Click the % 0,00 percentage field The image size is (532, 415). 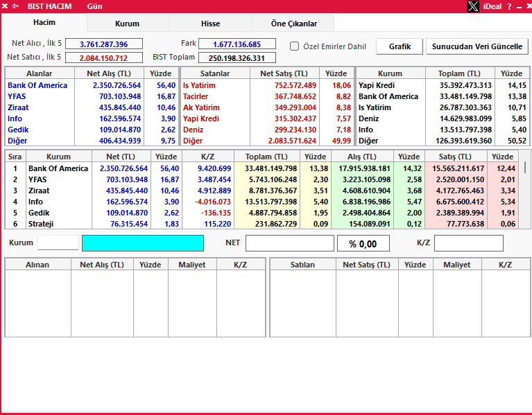pyautogui.click(x=363, y=244)
